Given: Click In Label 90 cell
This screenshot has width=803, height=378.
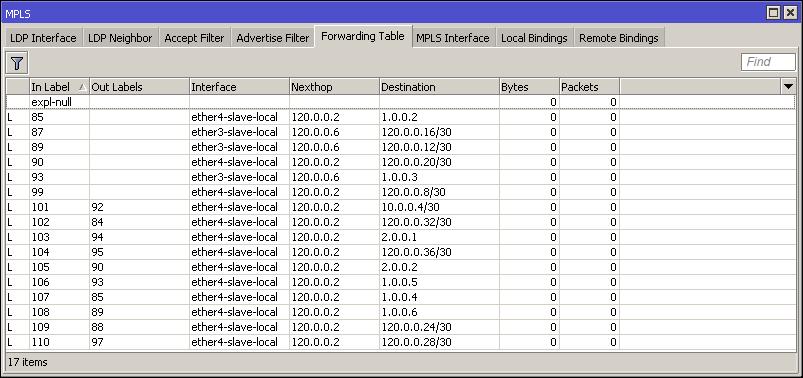Looking at the screenshot, I should pyautogui.click(x=59, y=162).
